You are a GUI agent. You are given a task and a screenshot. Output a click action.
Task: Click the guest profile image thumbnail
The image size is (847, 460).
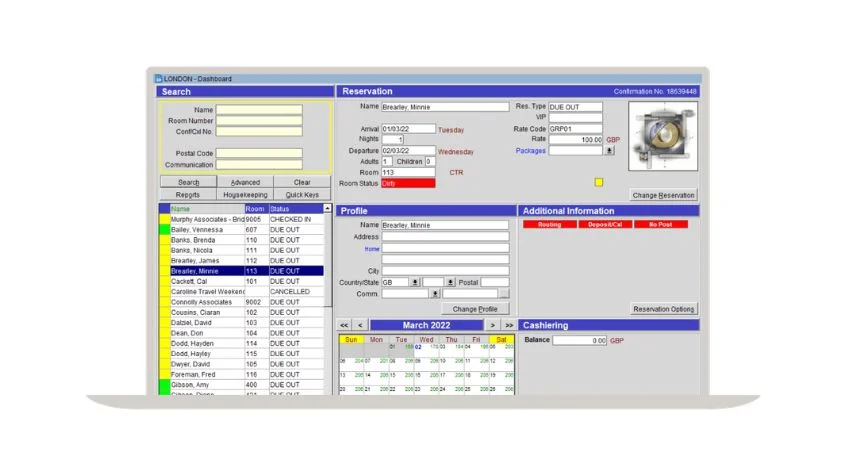(x=663, y=136)
